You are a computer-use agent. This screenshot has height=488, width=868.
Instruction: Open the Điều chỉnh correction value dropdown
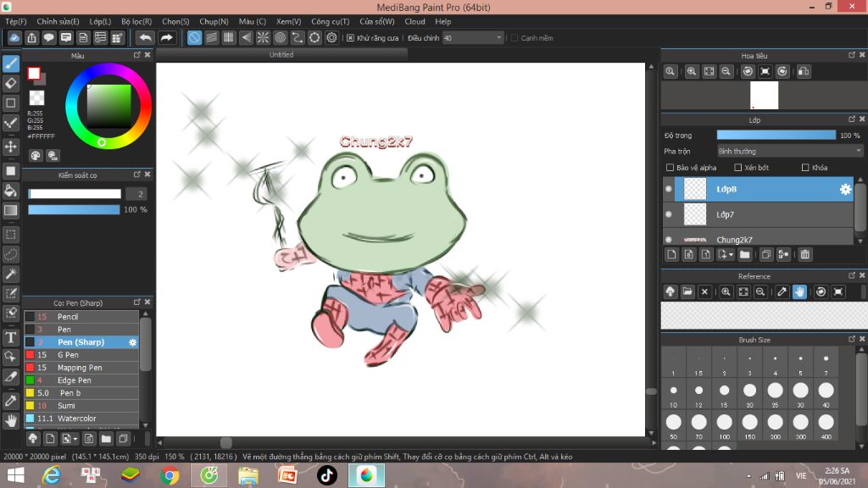(473, 38)
